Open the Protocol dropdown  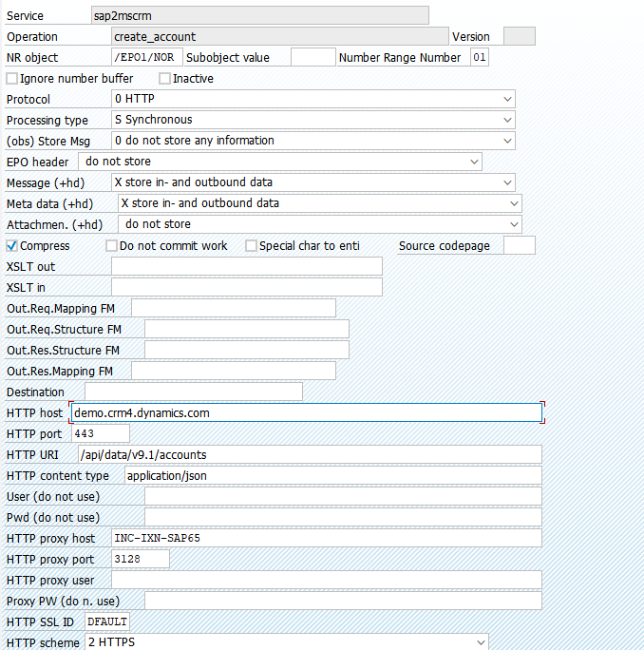[313, 99]
